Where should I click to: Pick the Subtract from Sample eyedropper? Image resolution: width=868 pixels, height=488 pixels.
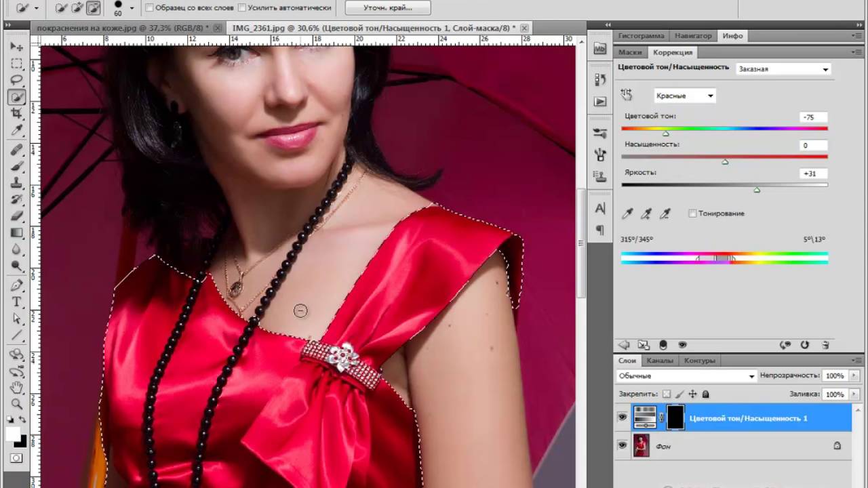[665, 213]
